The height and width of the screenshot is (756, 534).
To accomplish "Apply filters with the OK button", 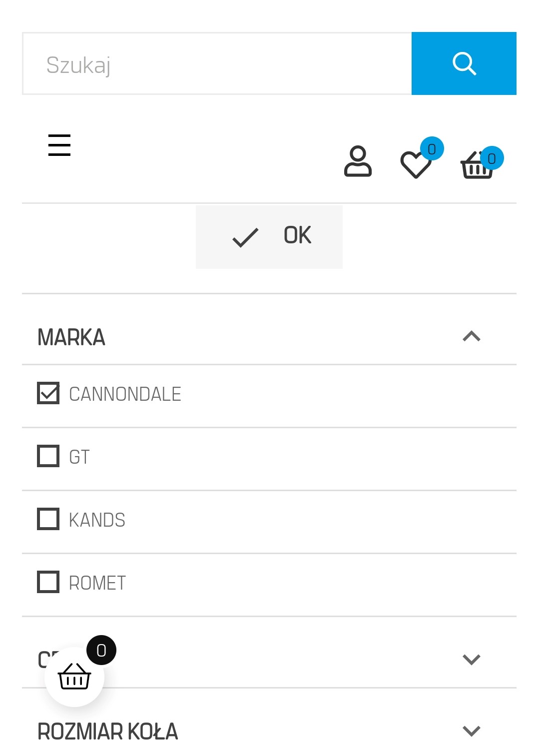I will (269, 236).
